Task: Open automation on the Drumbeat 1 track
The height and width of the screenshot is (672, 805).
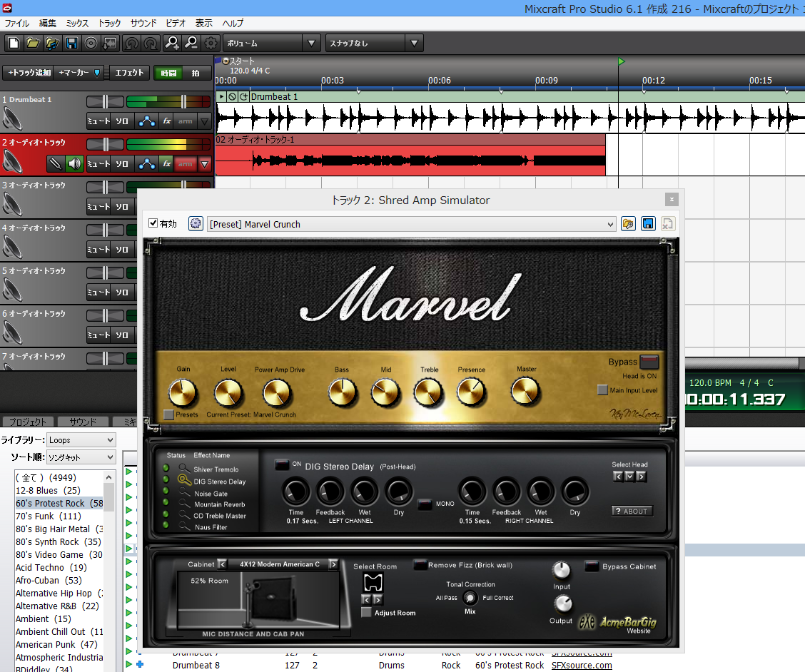Action: [147, 121]
